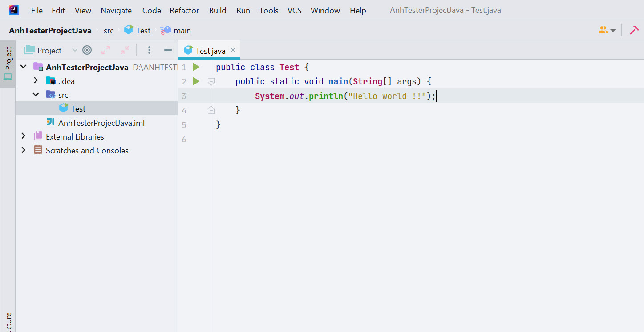Image resolution: width=644 pixels, height=332 pixels.
Task: Click run gutter icon on line 1
Action: [x=196, y=67]
